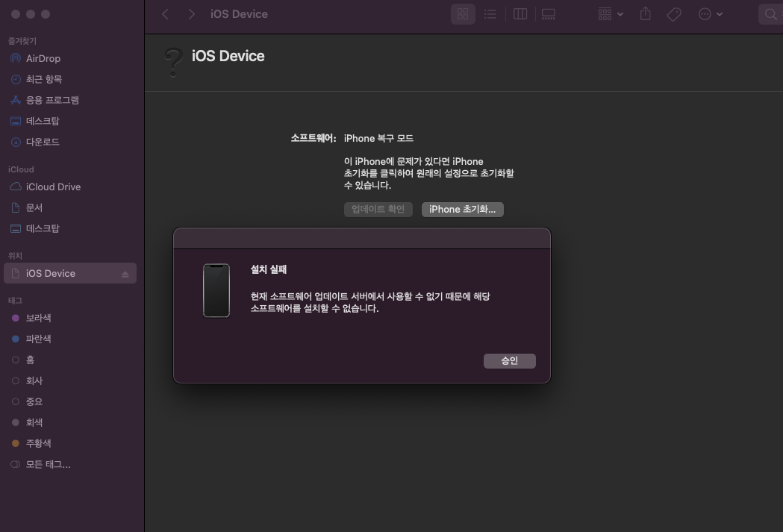Click the 소프트웨어: label

click(313, 138)
